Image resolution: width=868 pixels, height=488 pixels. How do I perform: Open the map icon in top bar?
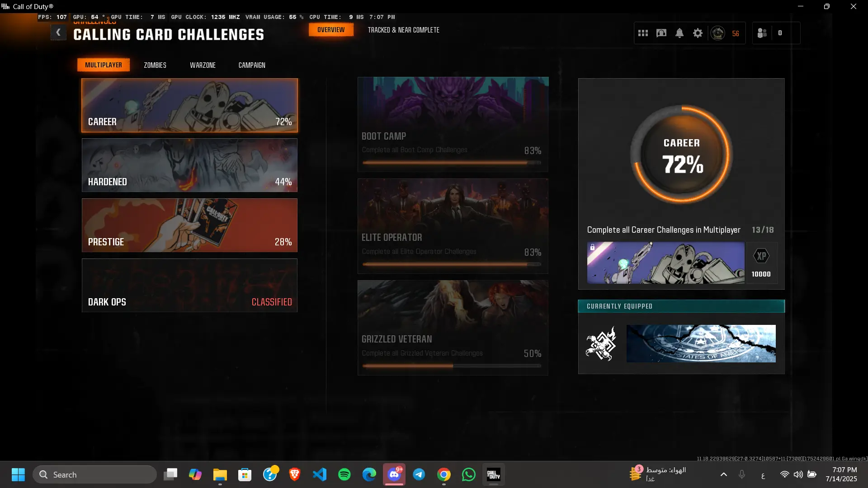click(x=661, y=33)
